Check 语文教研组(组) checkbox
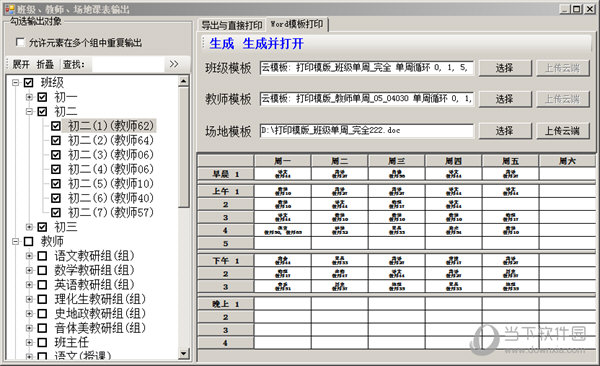This screenshot has width=600, height=366. click(x=42, y=256)
